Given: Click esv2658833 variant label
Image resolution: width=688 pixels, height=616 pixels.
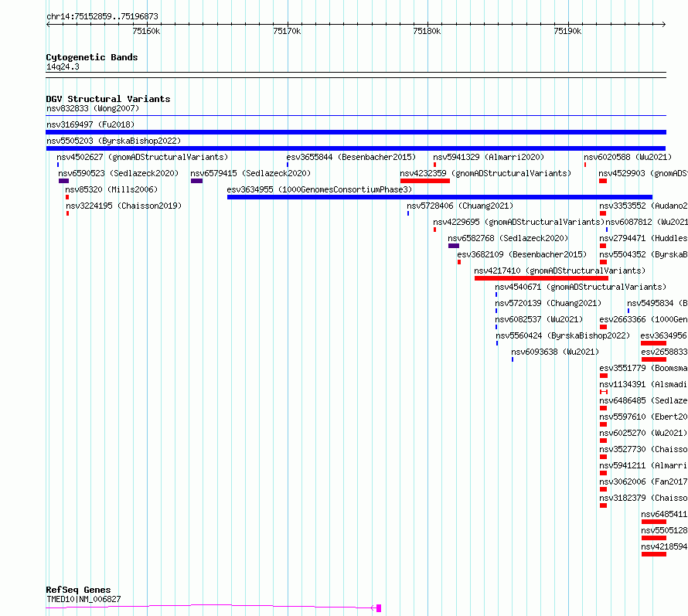Looking at the screenshot, I should (664, 352).
